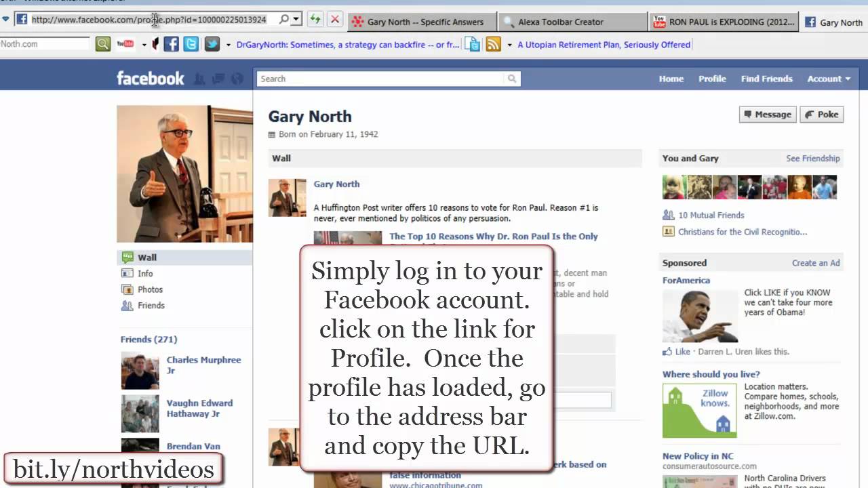868x488 pixels.
Task: Select Wall in the profile sidebar
Action: pyautogui.click(x=184, y=258)
